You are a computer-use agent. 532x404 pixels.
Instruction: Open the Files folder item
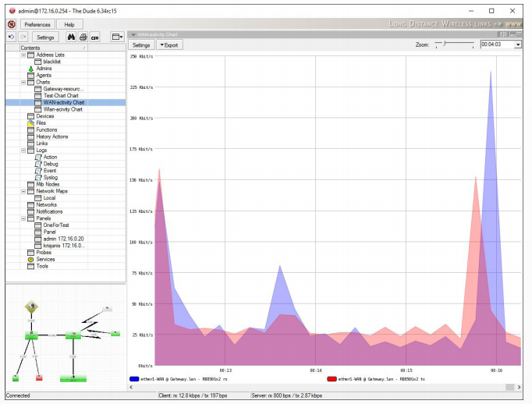click(x=41, y=122)
